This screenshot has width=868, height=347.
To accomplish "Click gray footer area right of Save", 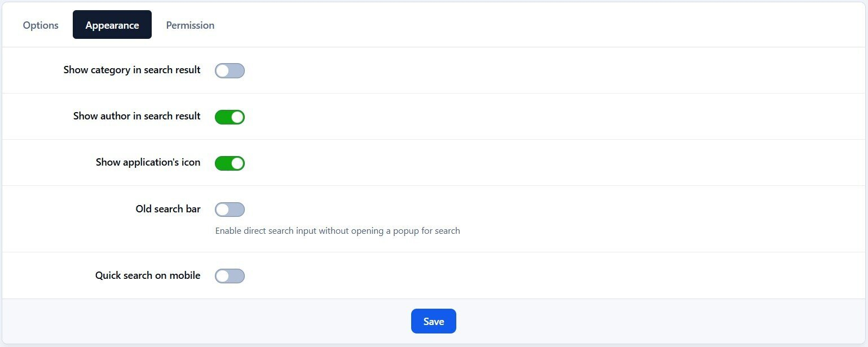I will point(649,321).
